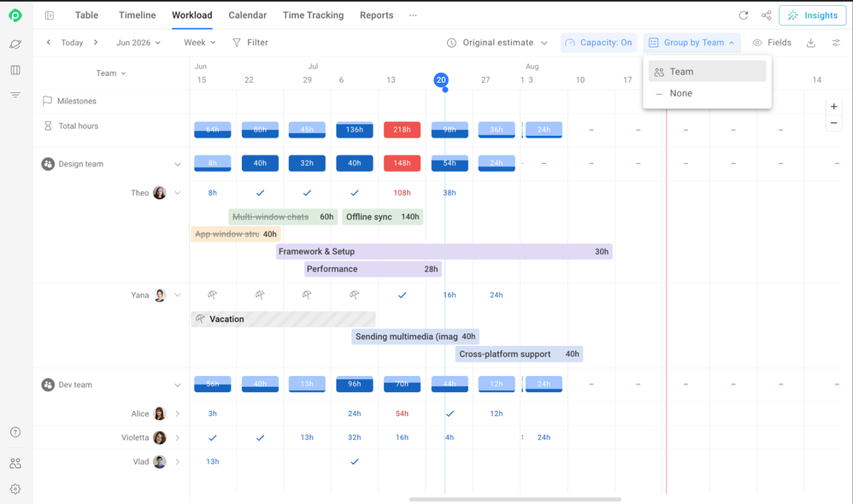
Task: Open the people icon in left sidebar
Action: [15, 463]
